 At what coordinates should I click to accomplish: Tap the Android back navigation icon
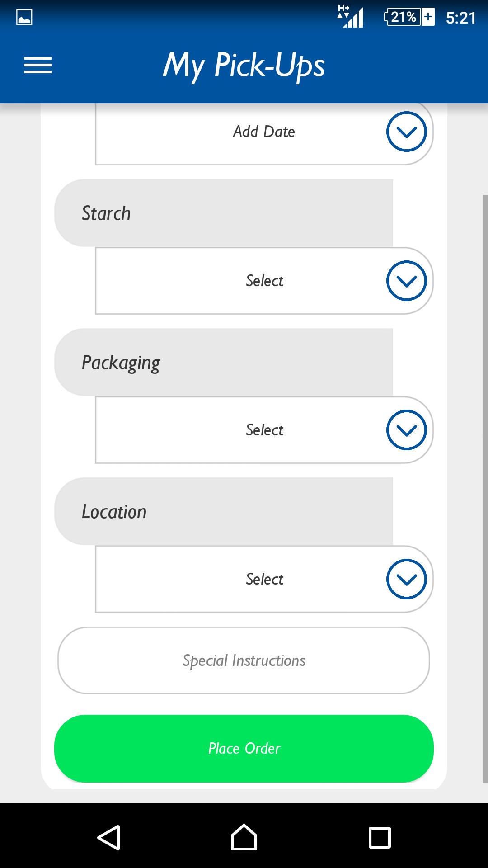[109, 838]
